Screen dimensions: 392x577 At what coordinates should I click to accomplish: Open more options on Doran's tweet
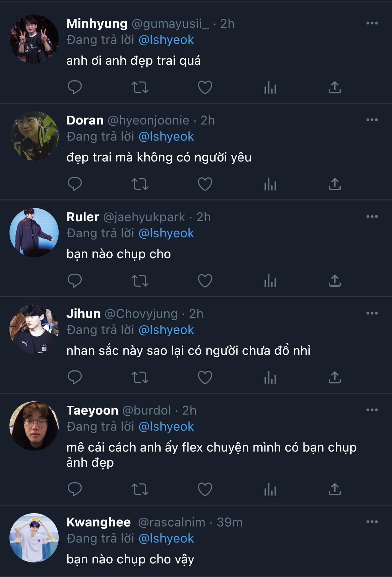click(x=372, y=120)
